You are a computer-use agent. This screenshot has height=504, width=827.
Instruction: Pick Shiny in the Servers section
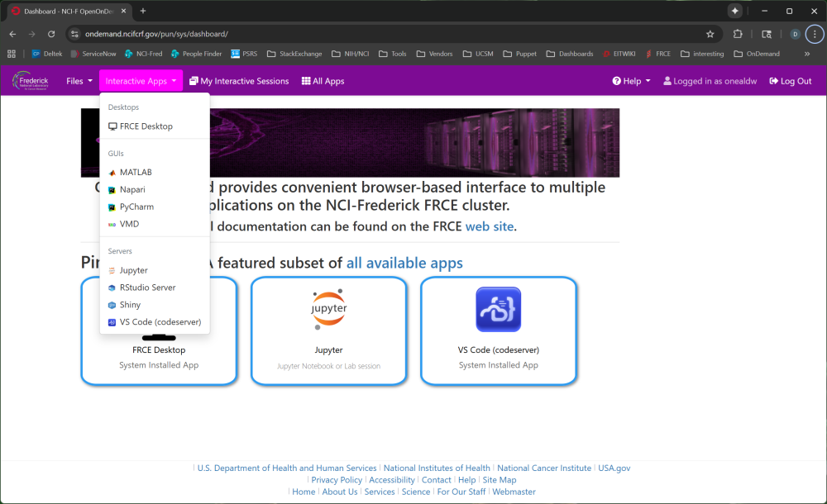coord(130,305)
